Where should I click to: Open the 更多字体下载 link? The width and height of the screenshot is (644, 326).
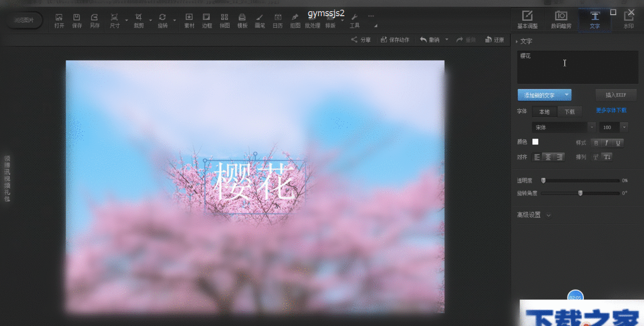611,111
